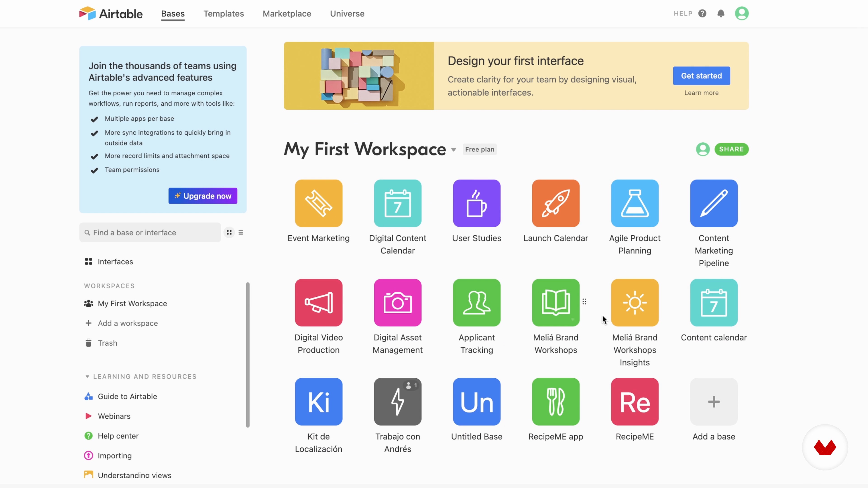Click the green SHARE button
This screenshot has width=868, height=488.
731,149
